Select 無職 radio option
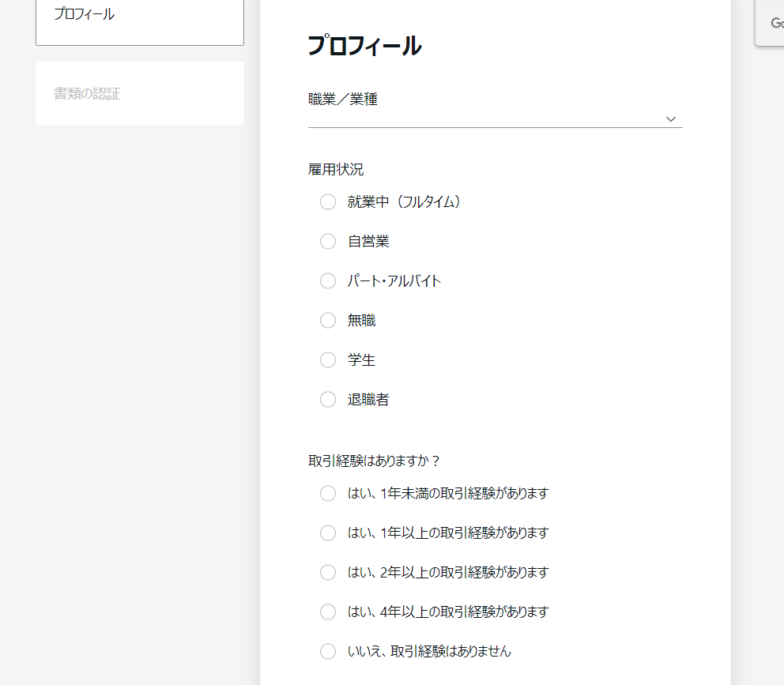The height and width of the screenshot is (685, 784). coord(328,321)
